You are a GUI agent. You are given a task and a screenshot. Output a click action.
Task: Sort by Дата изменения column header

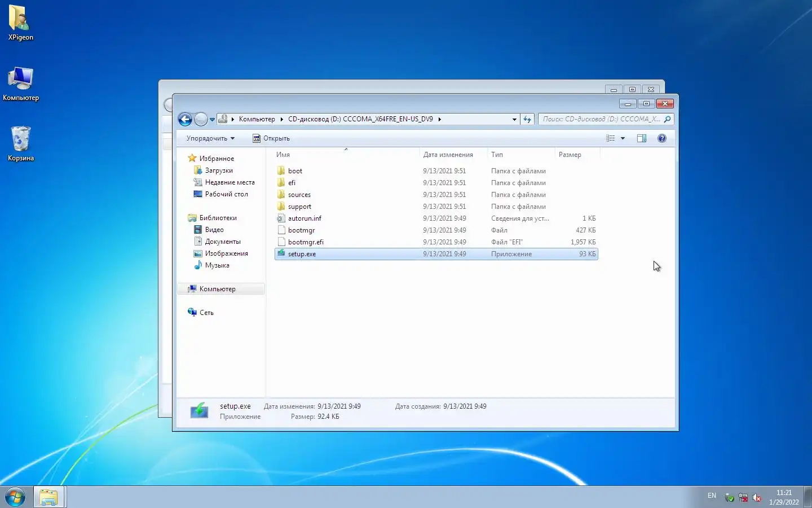coord(453,155)
